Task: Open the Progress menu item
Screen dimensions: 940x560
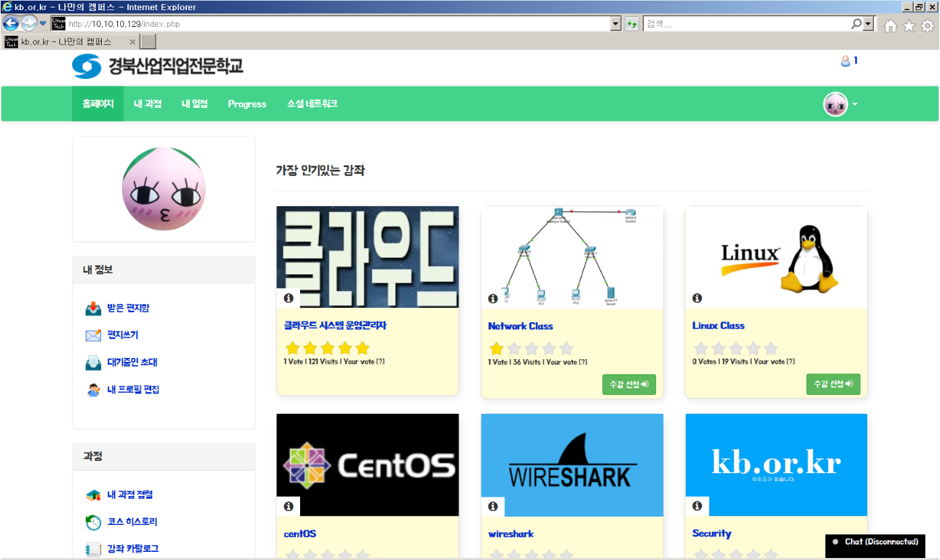Action: click(247, 104)
